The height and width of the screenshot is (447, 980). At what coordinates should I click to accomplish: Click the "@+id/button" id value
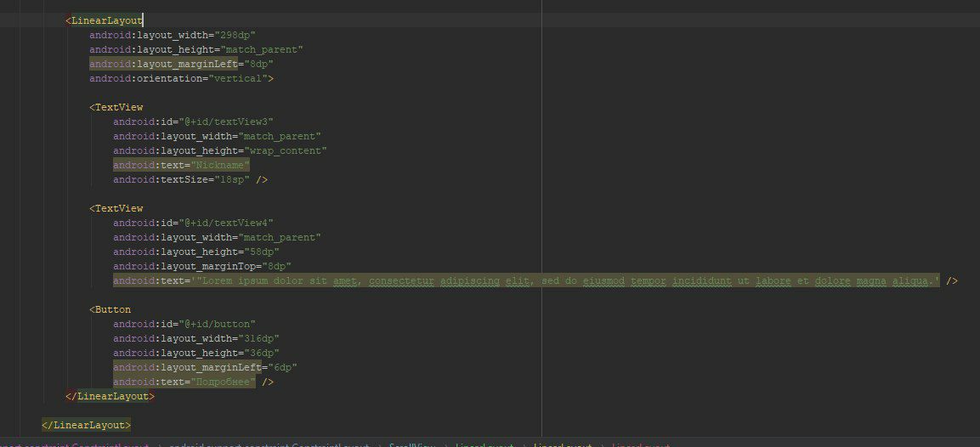pyautogui.click(x=217, y=324)
